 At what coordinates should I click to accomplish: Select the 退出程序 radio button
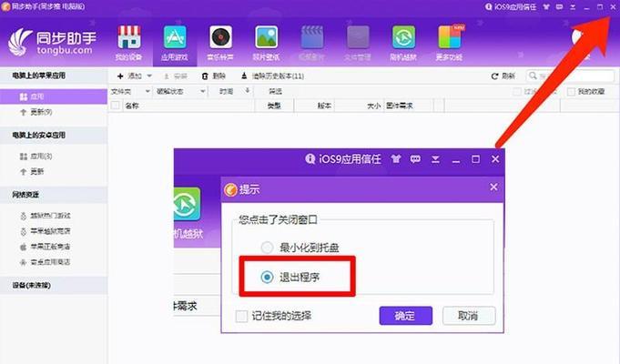[267, 277]
